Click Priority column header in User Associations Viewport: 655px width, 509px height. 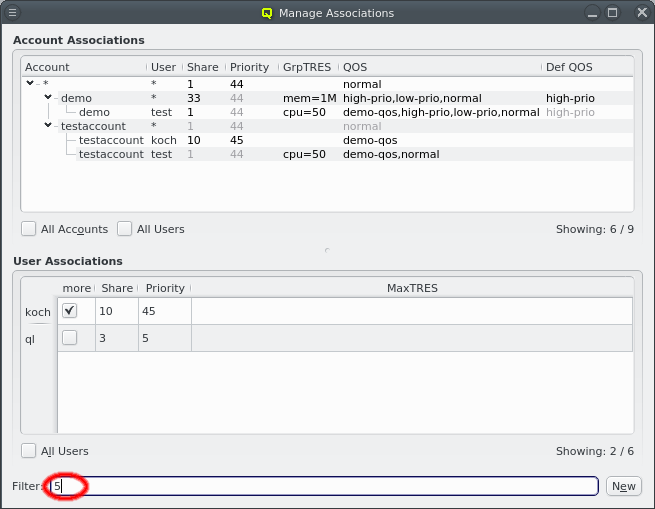[165, 288]
